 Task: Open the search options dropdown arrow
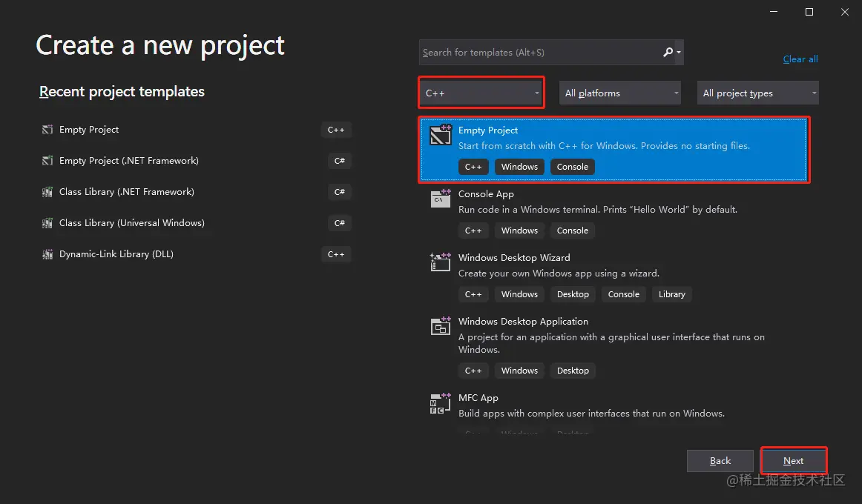679,53
